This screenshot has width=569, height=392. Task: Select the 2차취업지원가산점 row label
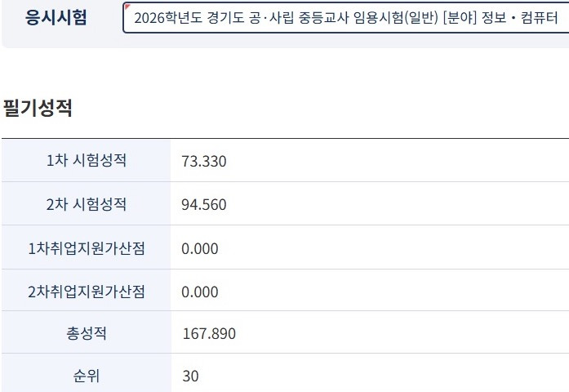pos(87,292)
